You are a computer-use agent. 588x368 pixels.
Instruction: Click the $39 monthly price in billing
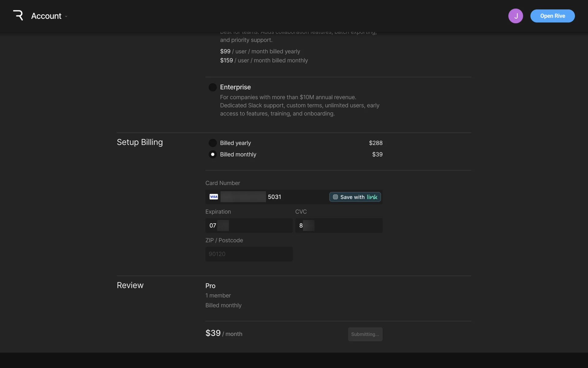[x=377, y=155]
